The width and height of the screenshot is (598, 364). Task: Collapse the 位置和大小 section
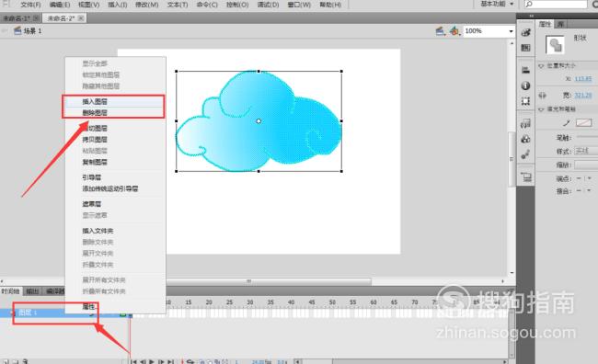tap(541, 66)
